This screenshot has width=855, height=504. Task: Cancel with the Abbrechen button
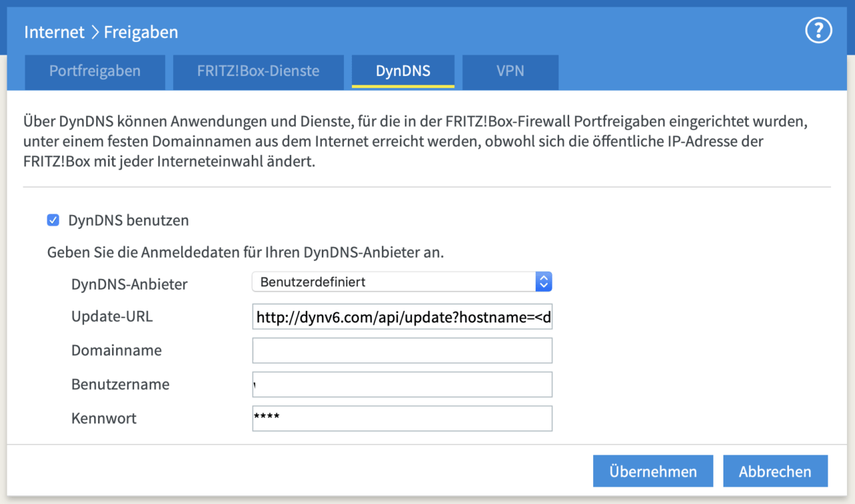(775, 471)
